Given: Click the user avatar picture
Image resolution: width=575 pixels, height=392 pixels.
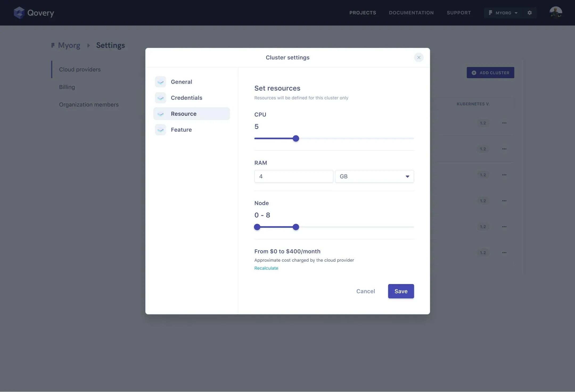Looking at the screenshot, I should point(556,13).
